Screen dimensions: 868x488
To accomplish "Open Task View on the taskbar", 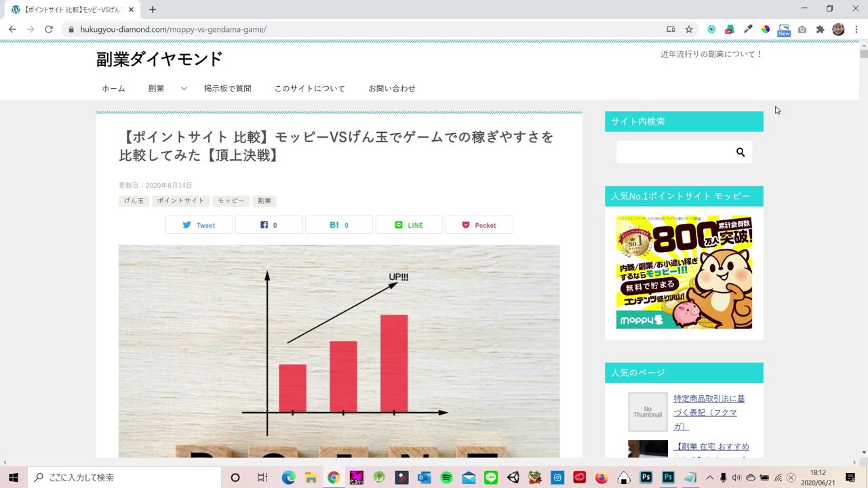I will tap(262, 477).
